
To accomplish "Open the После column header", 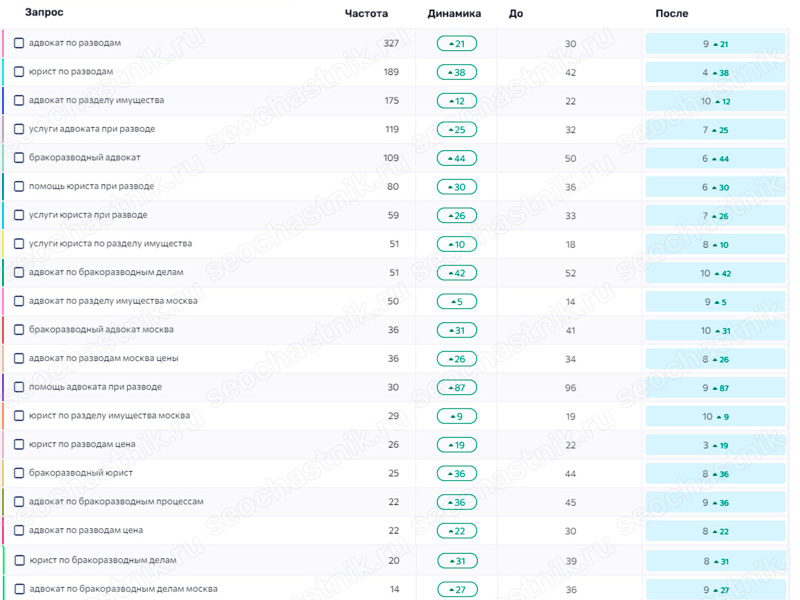I will tap(671, 13).
